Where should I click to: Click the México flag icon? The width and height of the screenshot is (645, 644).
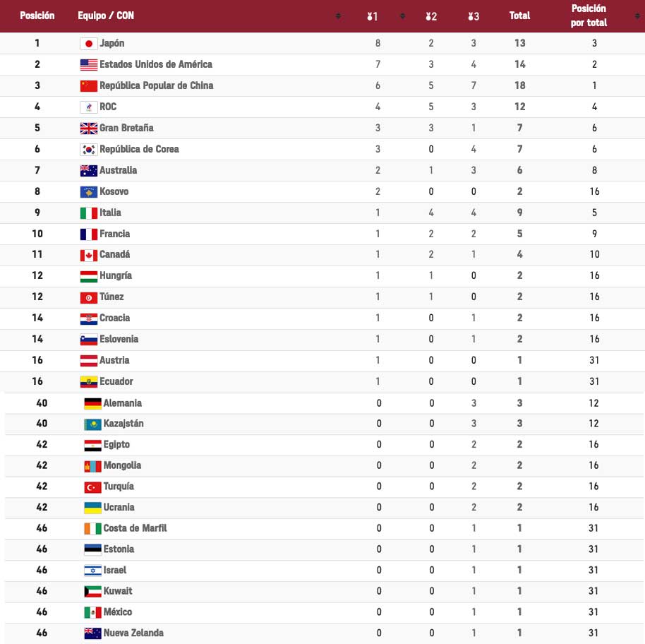coord(92,612)
